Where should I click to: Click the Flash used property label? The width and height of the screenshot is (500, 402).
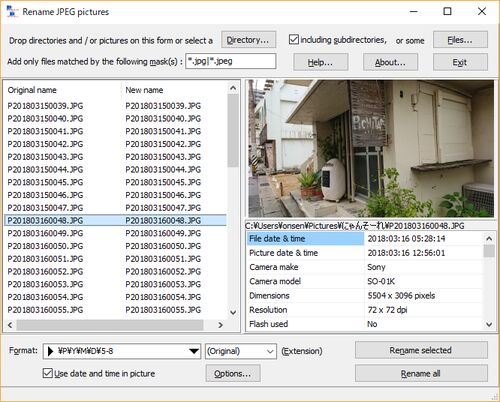click(x=269, y=324)
